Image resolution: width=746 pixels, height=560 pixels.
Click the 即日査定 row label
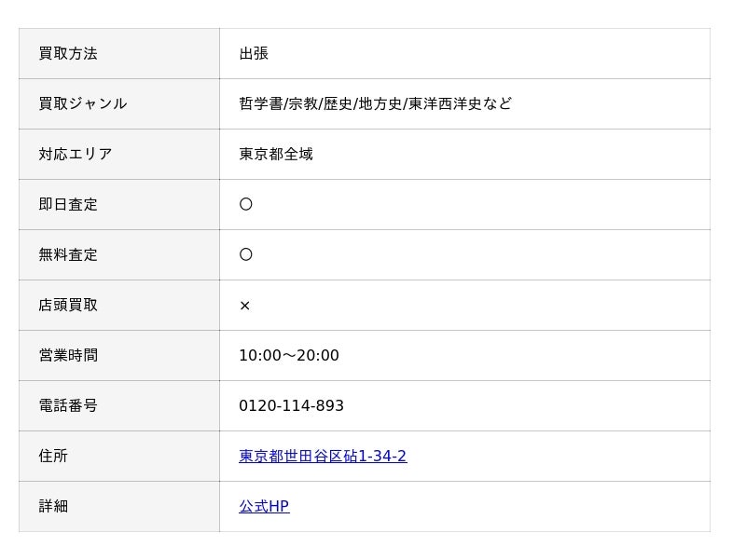(x=68, y=204)
